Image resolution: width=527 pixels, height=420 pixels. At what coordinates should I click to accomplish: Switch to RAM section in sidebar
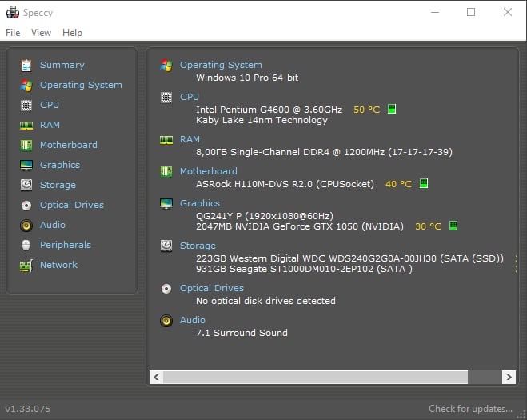(x=50, y=125)
